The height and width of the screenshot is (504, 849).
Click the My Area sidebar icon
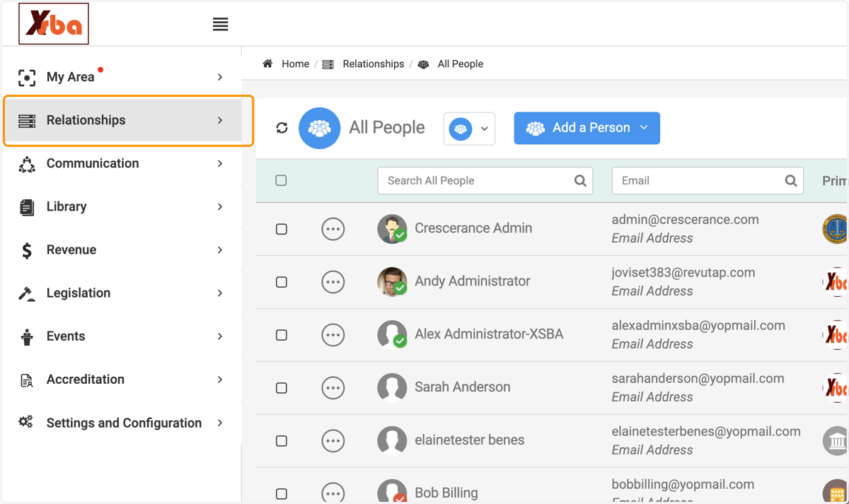27,78
